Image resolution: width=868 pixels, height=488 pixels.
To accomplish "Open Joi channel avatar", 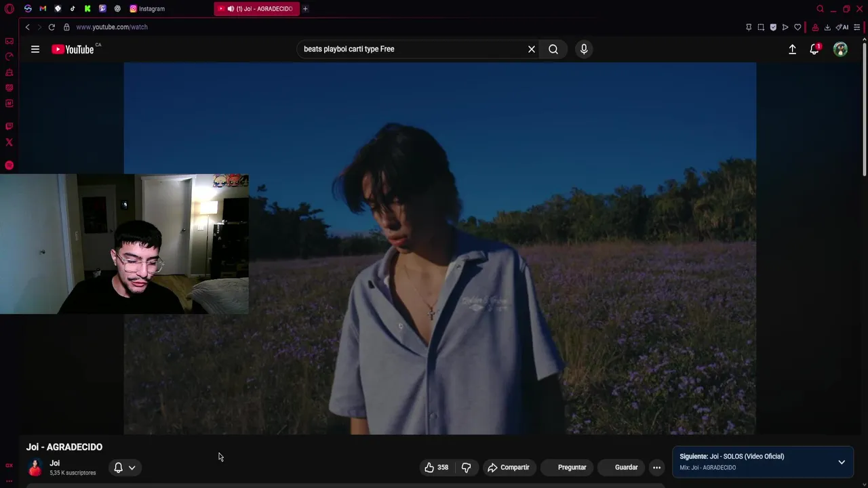I will tap(35, 467).
